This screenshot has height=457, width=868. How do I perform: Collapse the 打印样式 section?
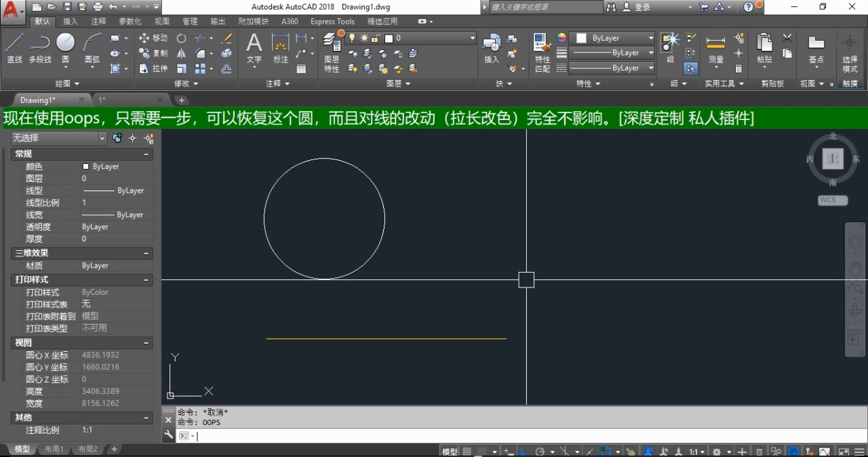pos(146,279)
